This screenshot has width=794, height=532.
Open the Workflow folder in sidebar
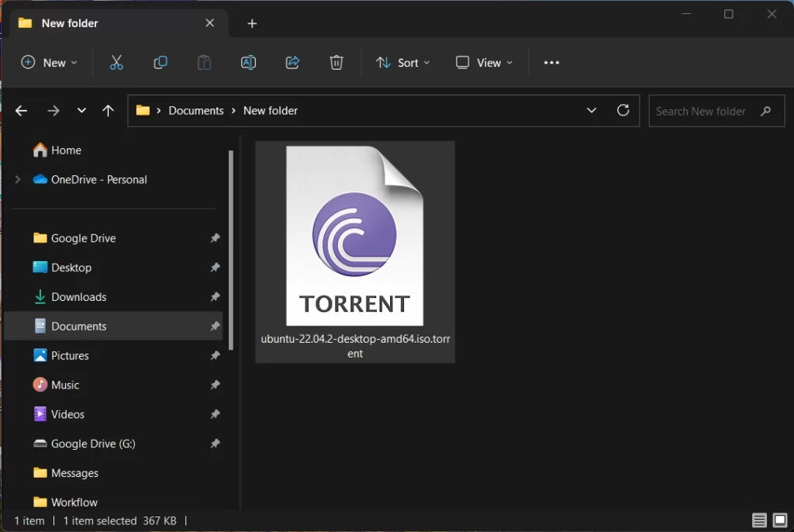click(74, 502)
